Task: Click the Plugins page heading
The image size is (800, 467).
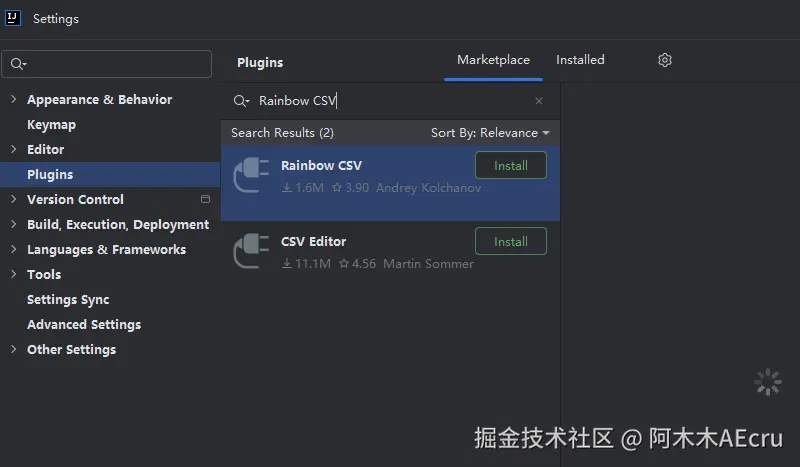Action: (x=260, y=63)
